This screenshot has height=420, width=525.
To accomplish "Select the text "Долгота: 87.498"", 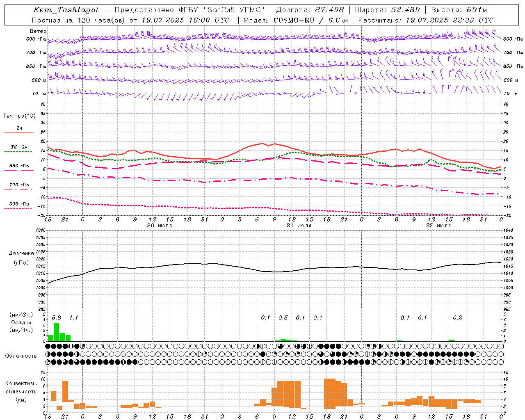I will (x=310, y=10).
